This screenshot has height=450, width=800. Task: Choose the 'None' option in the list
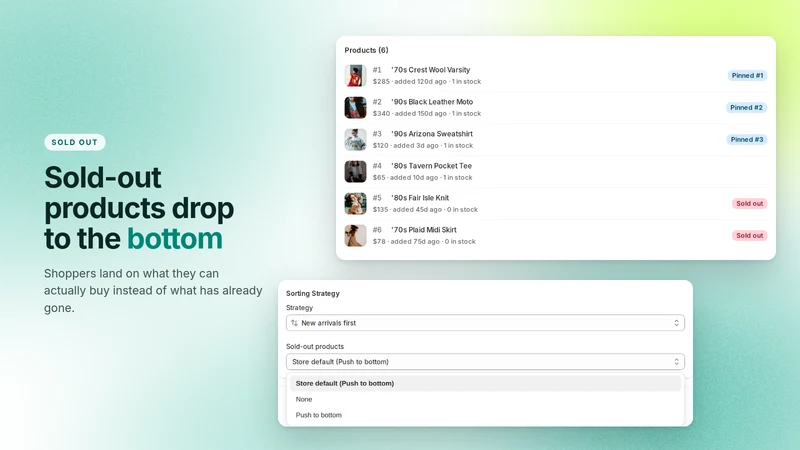304,399
